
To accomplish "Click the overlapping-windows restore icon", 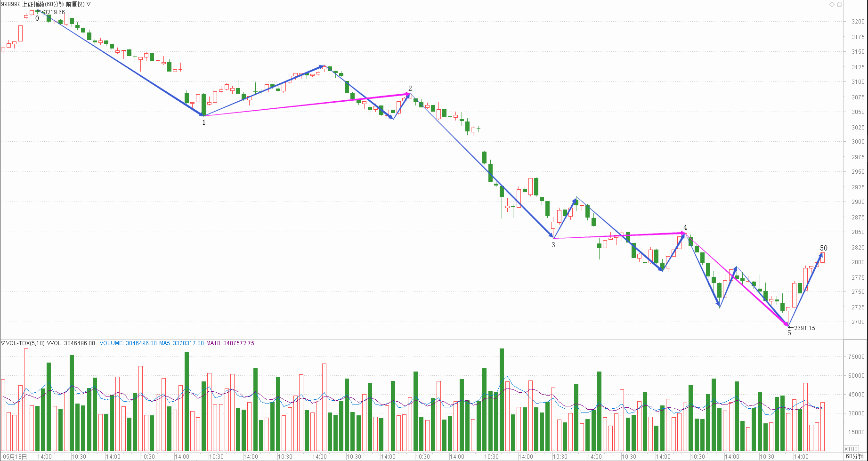I will 839,4.
